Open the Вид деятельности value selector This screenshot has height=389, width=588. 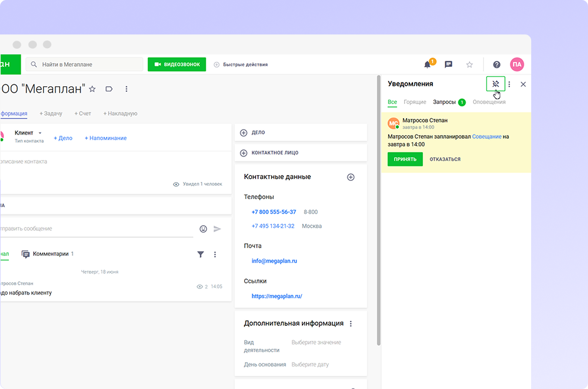(x=316, y=343)
